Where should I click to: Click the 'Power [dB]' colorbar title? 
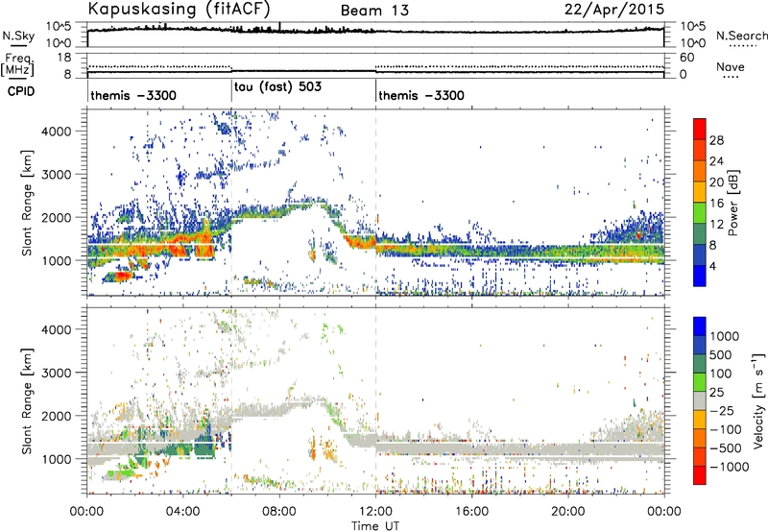(x=733, y=203)
